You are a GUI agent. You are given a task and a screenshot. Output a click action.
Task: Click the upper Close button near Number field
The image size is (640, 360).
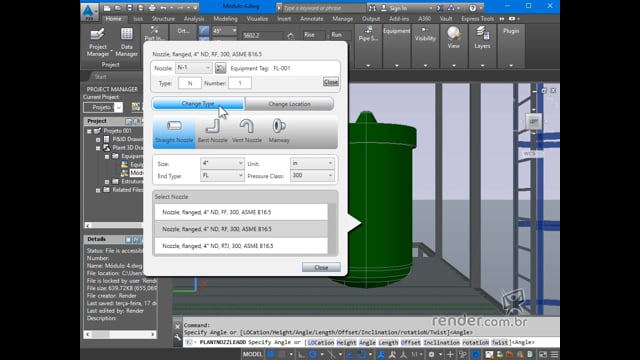331,82
